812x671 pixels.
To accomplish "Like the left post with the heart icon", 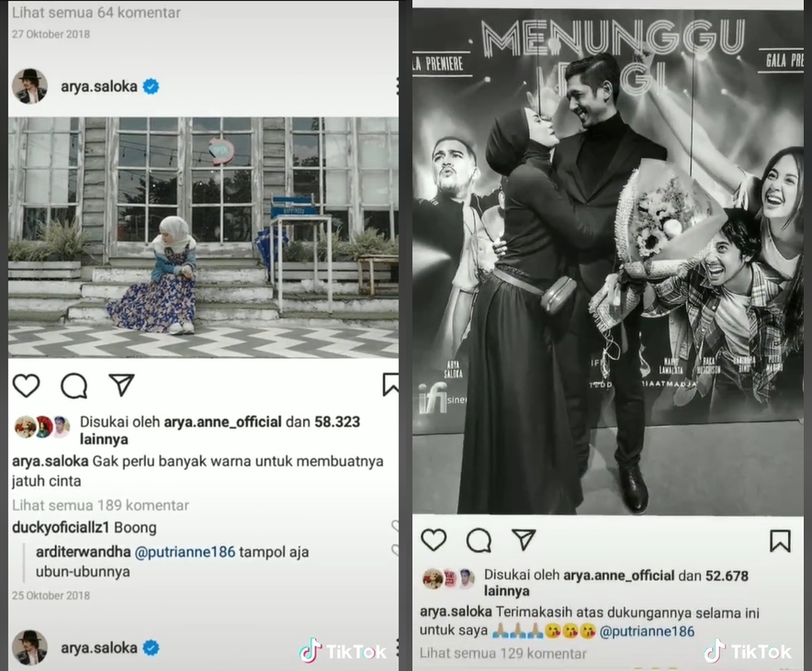I will click(26, 386).
